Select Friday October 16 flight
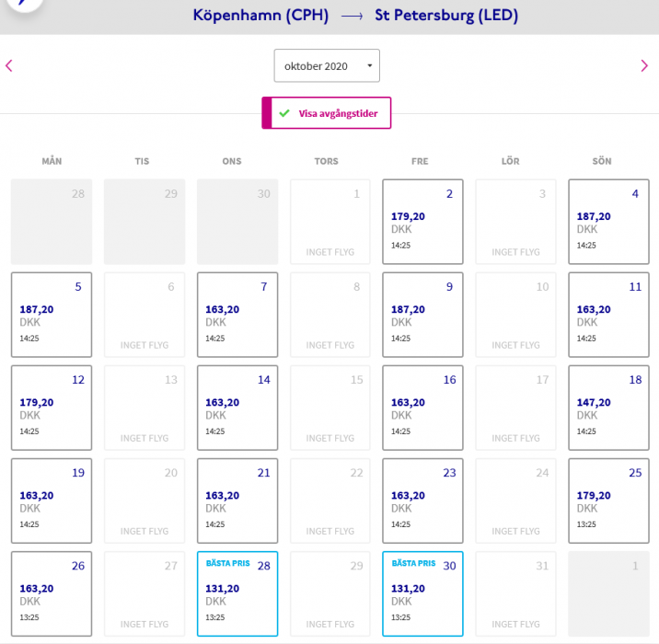 click(422, 407)
